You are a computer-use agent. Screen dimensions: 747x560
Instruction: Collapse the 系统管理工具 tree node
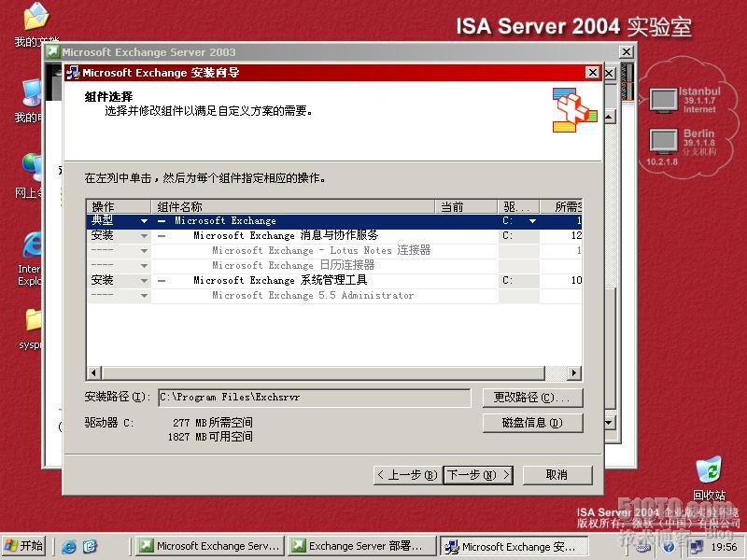[x=162, y=281]
